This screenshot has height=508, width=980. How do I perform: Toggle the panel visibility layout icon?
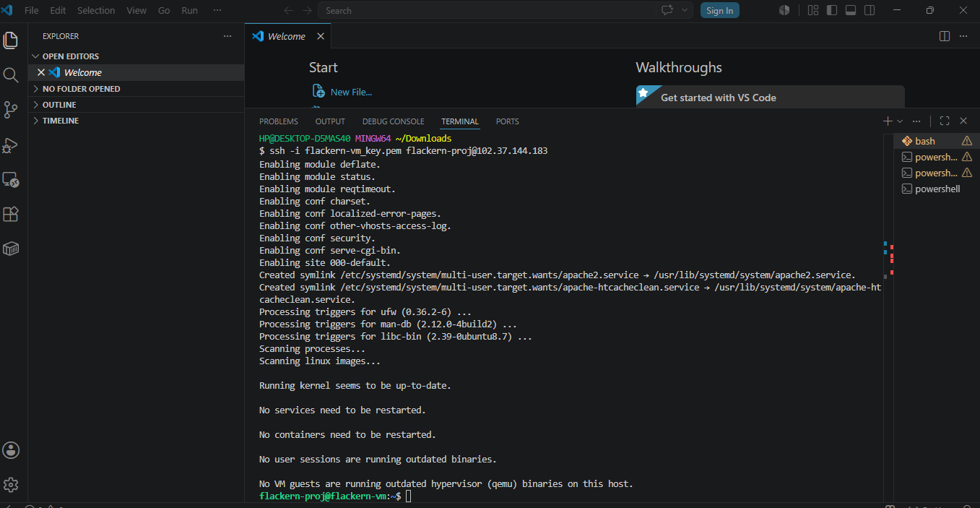point(851,10)
